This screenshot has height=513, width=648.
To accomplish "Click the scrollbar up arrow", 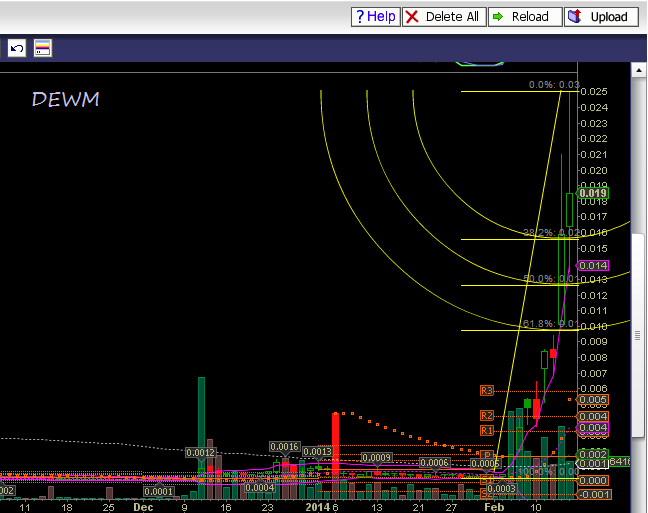I will 639,69.
